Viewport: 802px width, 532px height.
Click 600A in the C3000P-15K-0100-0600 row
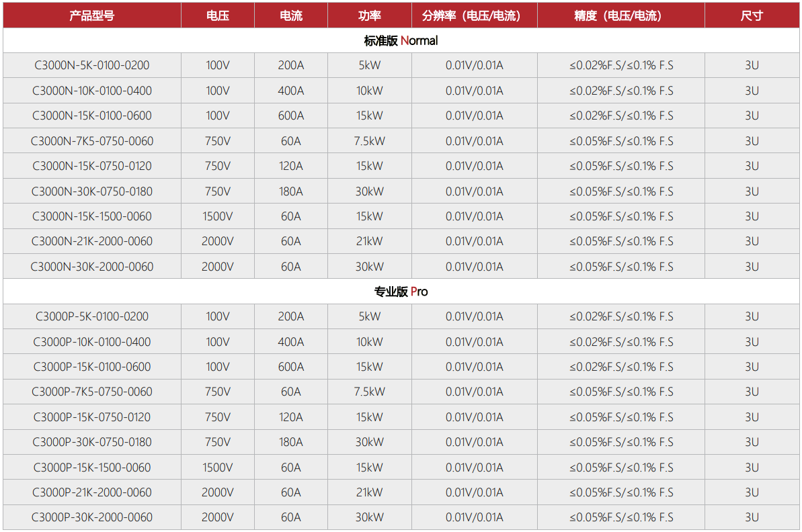(291, 367)
